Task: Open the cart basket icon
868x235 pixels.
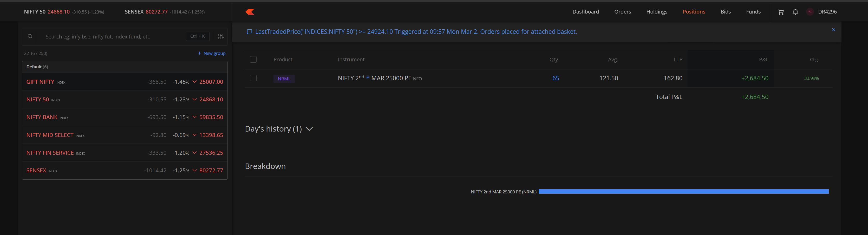Action: tap(780, 12)
